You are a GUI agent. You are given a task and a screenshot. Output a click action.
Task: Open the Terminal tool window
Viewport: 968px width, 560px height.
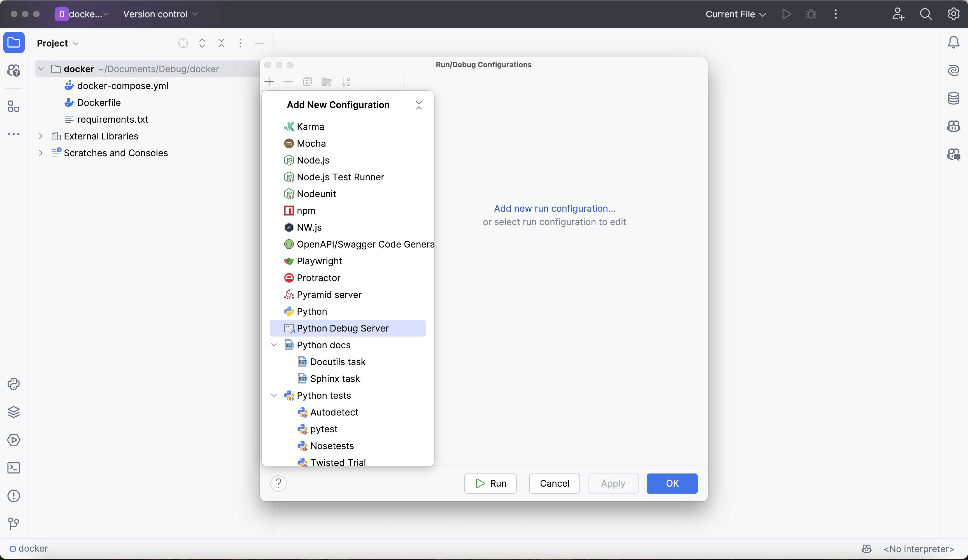[x=14, y=468]
